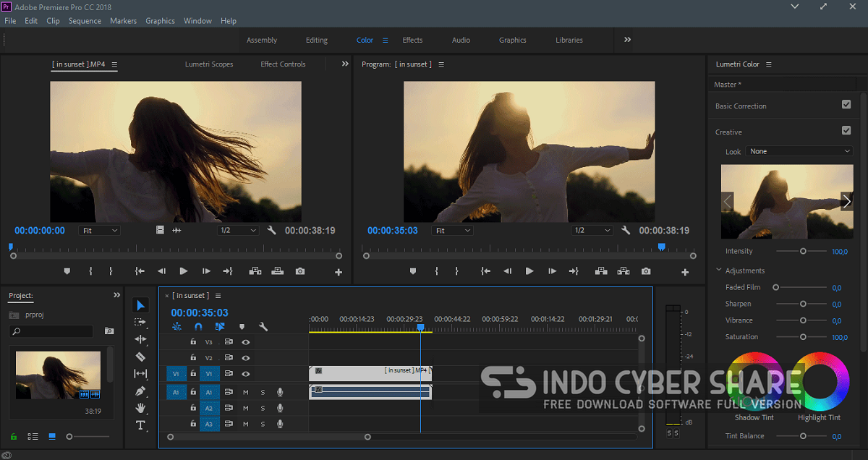Screen dimensions: 868x460
Task: Step forward one frame in Source monitor
Action: tap(206, 271)
